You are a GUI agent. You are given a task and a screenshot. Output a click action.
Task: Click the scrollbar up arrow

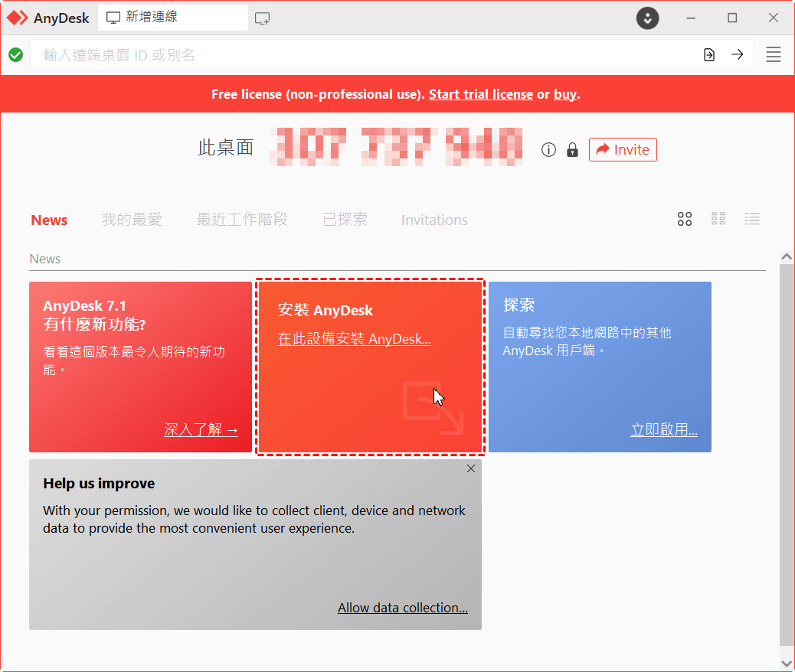pos(787,257)
